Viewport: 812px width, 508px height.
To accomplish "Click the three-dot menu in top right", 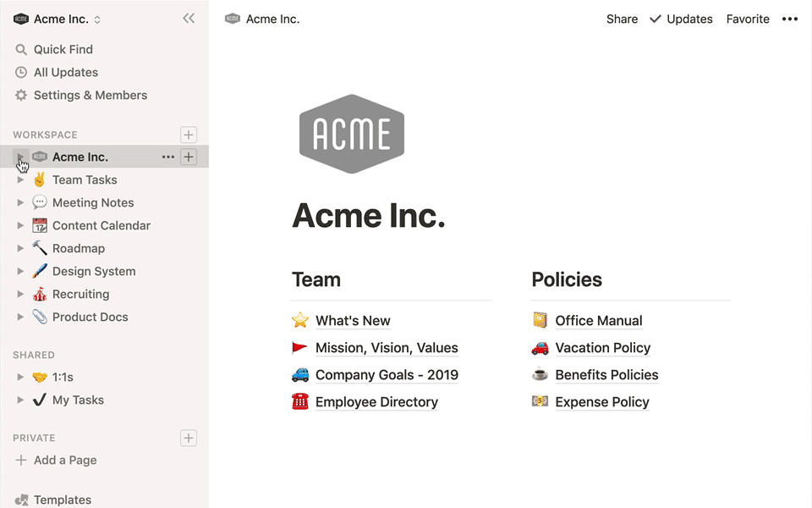I will [789, 19].
